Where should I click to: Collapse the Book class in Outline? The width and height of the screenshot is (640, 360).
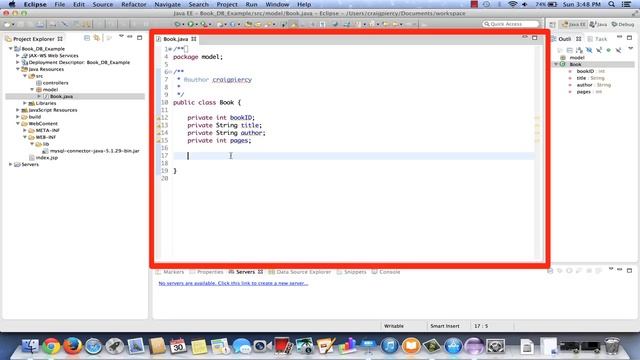point(556,64)
